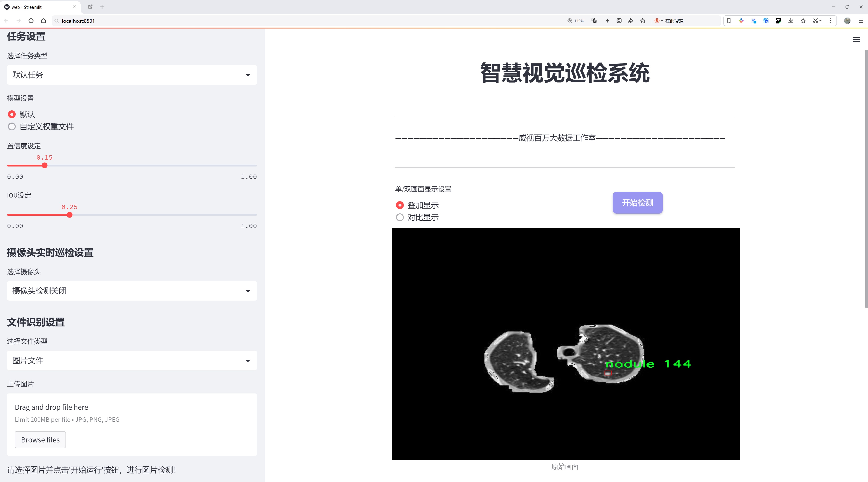The height and width of the screenshot is (482, 868).
Task: Click the drag and drop upload area
Action: 132,425
